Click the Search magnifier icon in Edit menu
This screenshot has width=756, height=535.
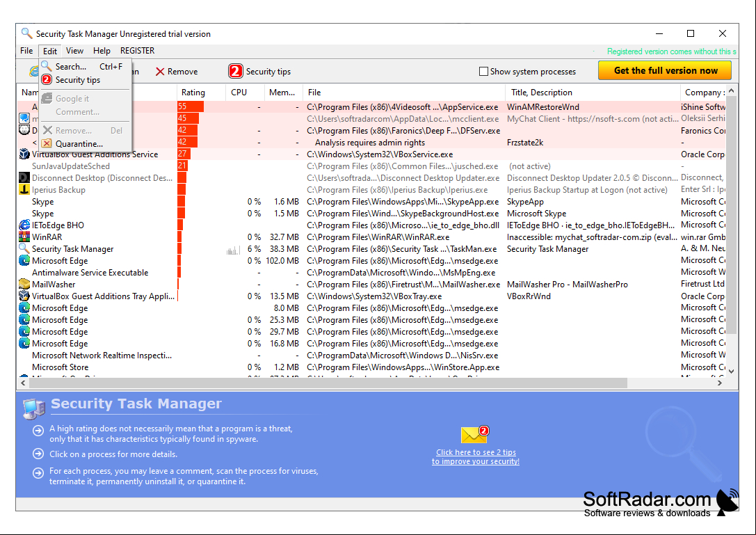(x=47, y=66)
